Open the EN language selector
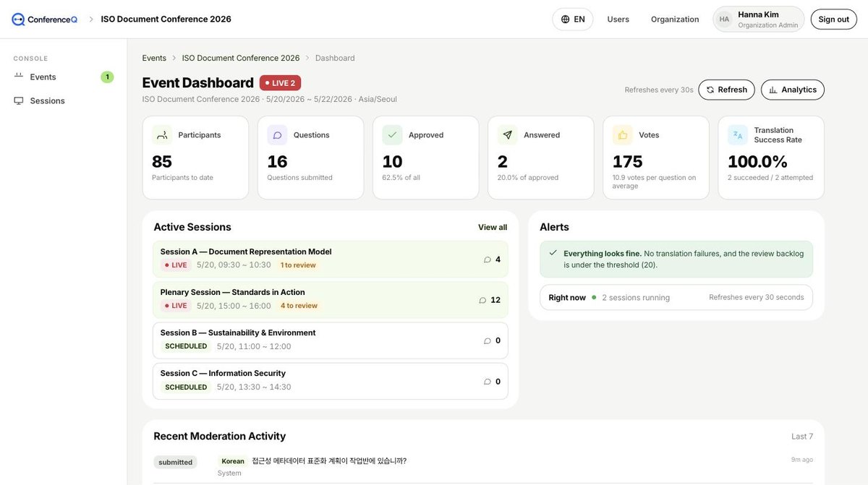The width and height of the screenshot is (868, 485). (572, 20)
